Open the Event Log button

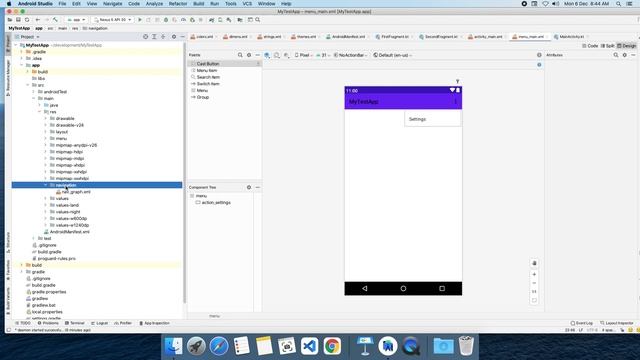(582, 323)
